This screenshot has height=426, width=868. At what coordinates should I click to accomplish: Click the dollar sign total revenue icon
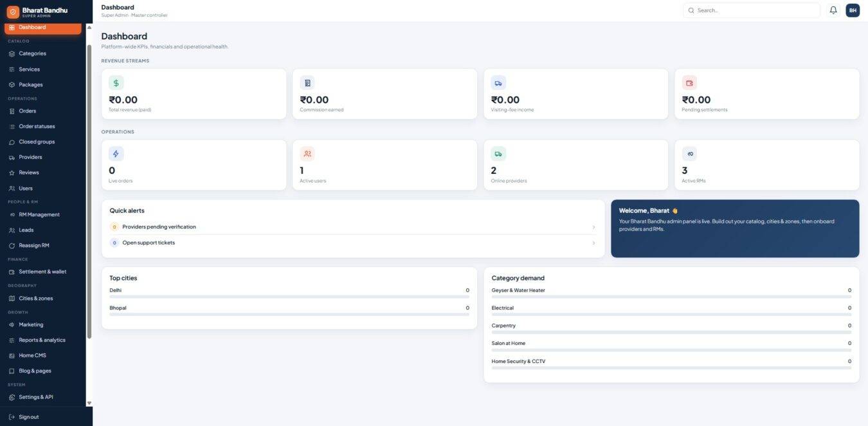coord(116,83)
